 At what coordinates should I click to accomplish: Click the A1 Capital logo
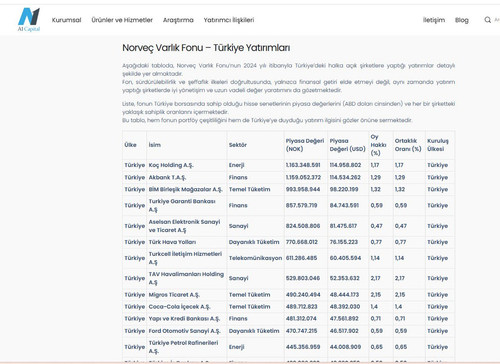click(29, 20)
